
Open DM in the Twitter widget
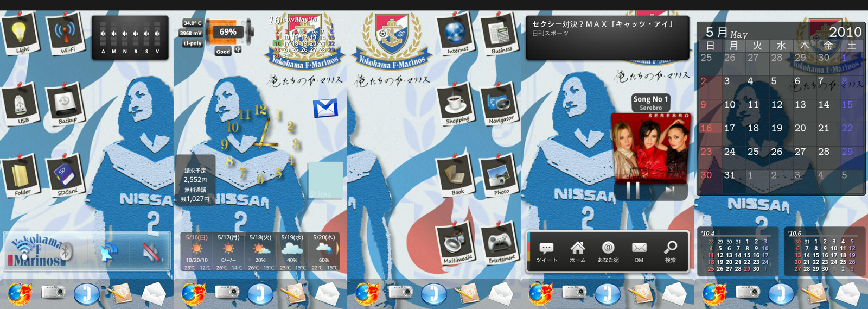pyautogui.click(x=639, y=252)
